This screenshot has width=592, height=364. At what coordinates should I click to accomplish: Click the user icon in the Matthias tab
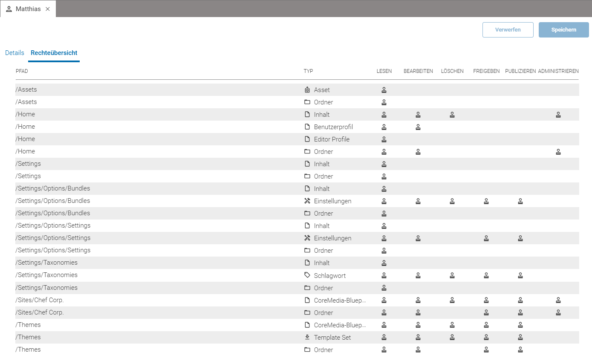click(9, 9)
